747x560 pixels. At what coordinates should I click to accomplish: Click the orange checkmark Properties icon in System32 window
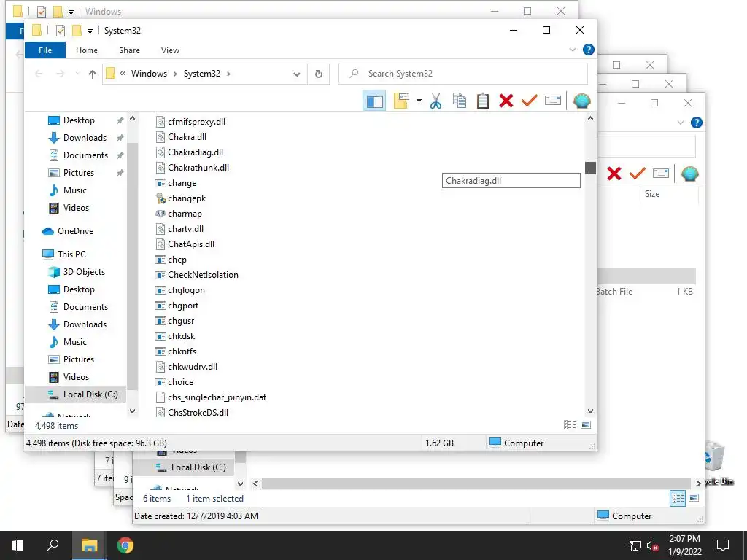530,101
